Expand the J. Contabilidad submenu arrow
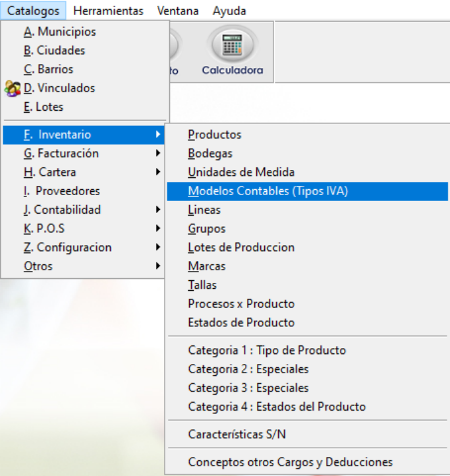 tap(157, 210)
